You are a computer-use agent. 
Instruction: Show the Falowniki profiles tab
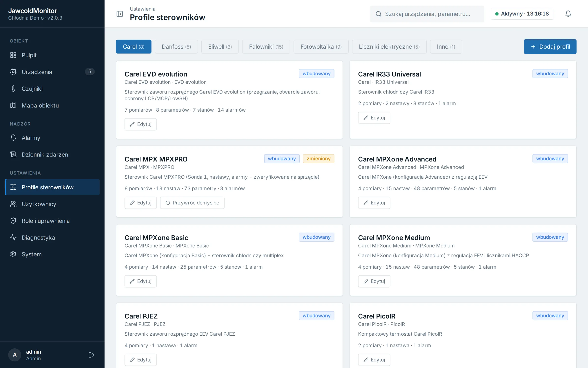(x=266, y=47)
